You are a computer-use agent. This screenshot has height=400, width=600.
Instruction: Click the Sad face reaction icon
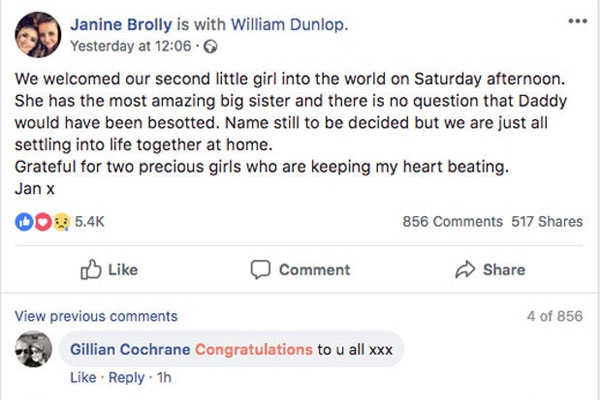[x=59, y=221]
